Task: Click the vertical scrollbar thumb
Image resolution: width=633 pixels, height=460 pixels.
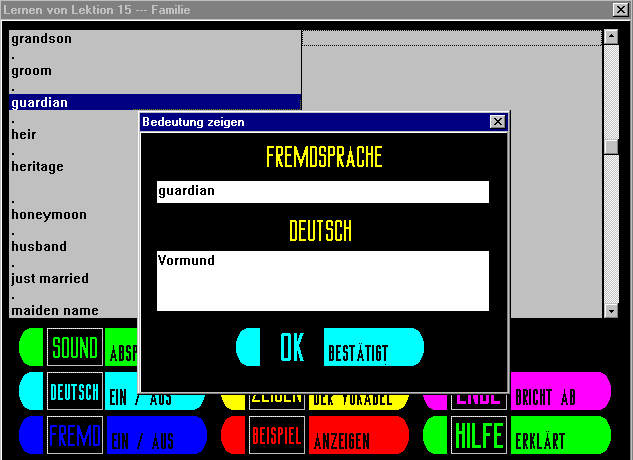Action: (x=610, y=146)
